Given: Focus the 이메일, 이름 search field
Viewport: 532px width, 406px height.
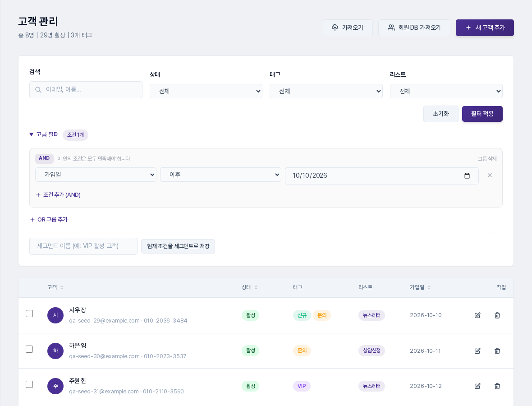Looking at the screenshot, I should [86, 90].
